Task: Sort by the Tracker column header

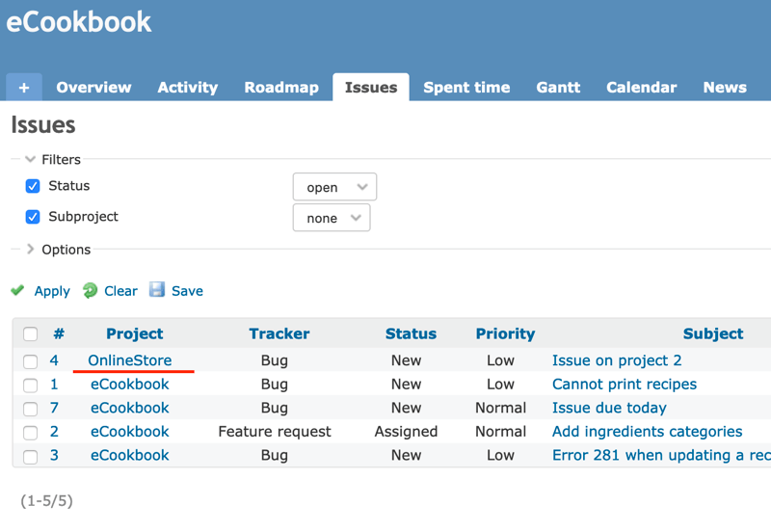Action: [x=279, y=333]
